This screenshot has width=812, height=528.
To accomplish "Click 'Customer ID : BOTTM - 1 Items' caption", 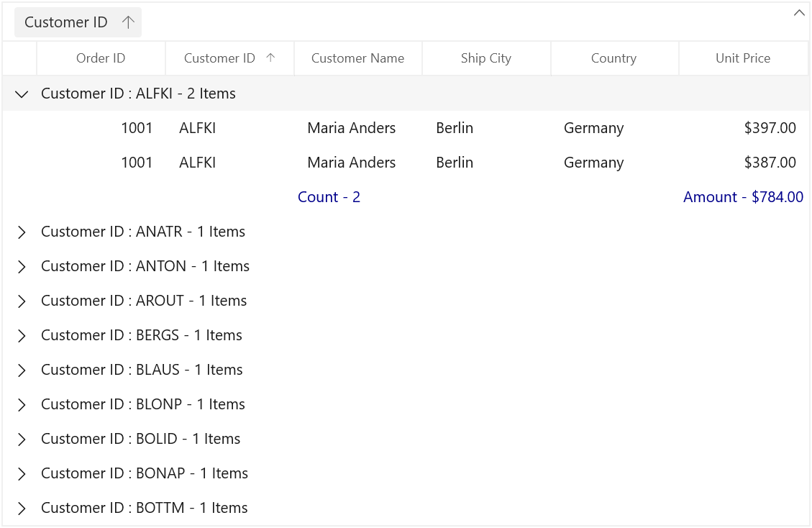I will (145, 509).
